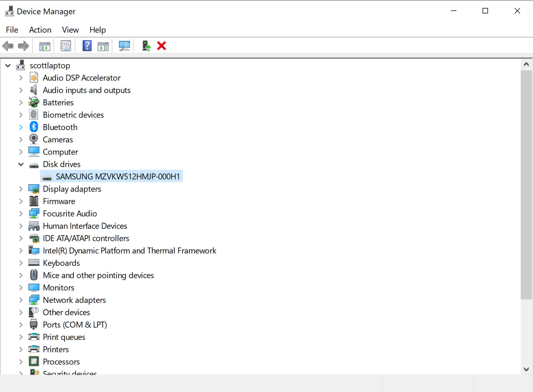Open the File menu
This screenshot has width=533, height=392.
pos(12,30)
